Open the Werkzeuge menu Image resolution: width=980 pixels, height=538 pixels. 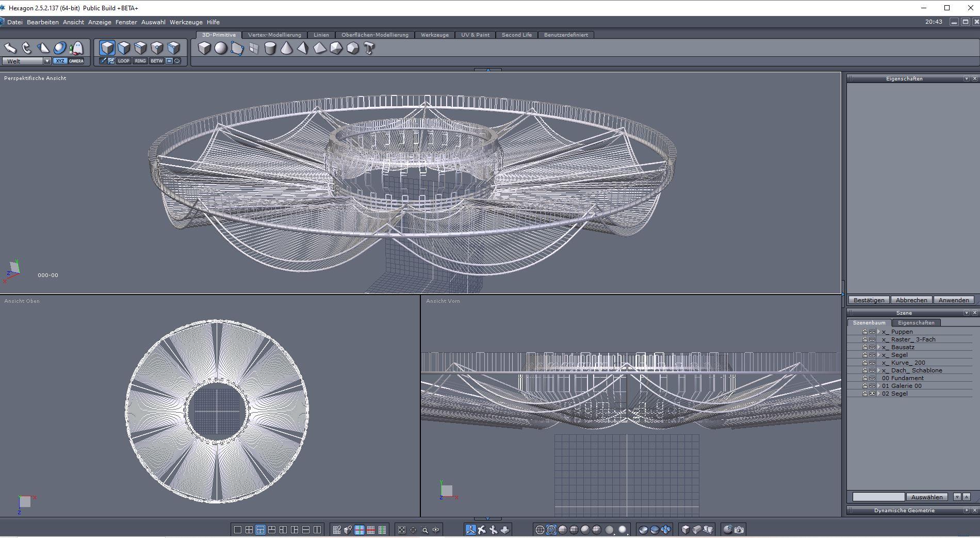coord(186,22)
